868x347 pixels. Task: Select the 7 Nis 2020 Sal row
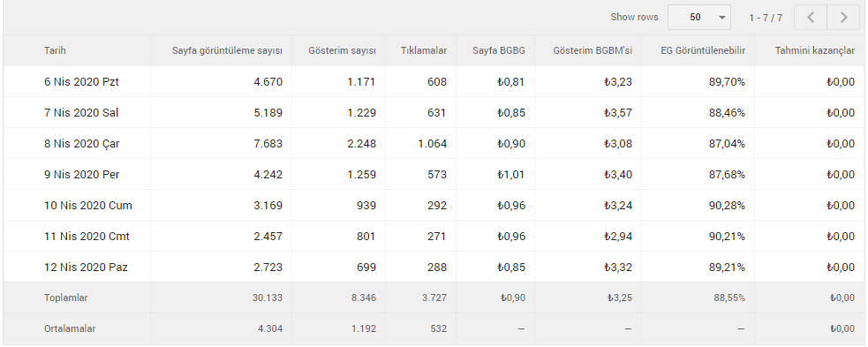[434, 113]
